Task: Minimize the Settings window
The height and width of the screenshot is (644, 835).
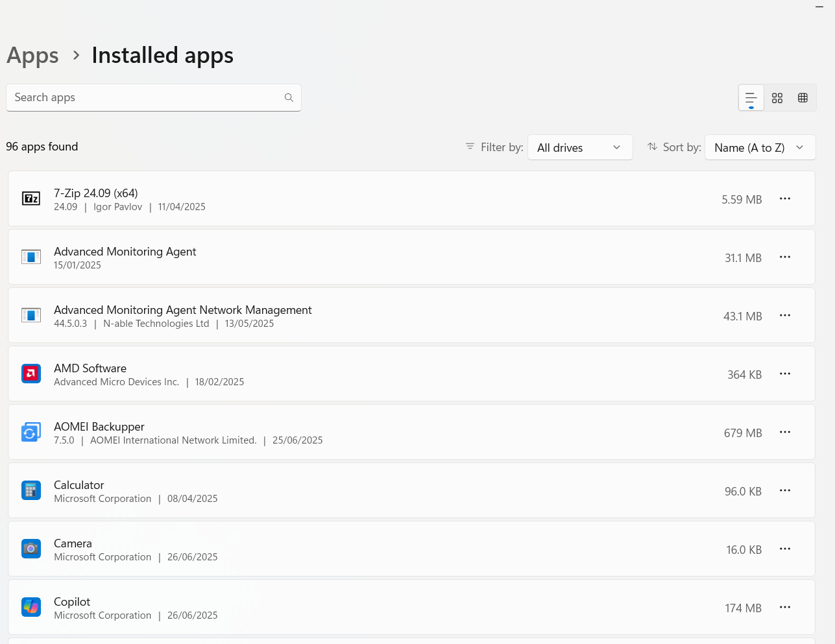Action: 819,6
